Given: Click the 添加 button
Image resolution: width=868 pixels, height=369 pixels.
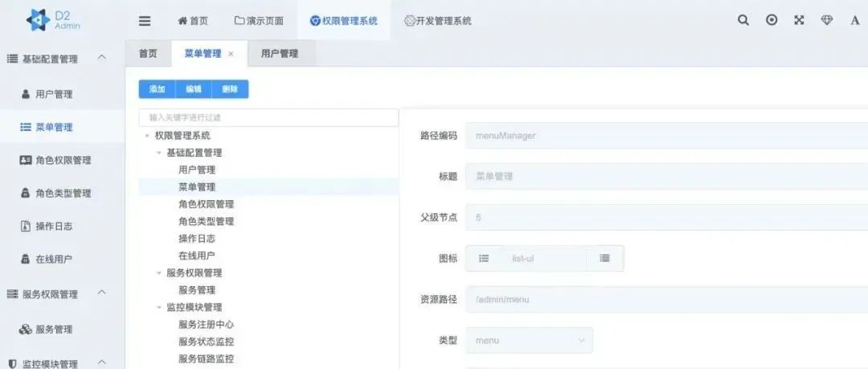Looking at the screenshot, I should click(x=158, y=89).
